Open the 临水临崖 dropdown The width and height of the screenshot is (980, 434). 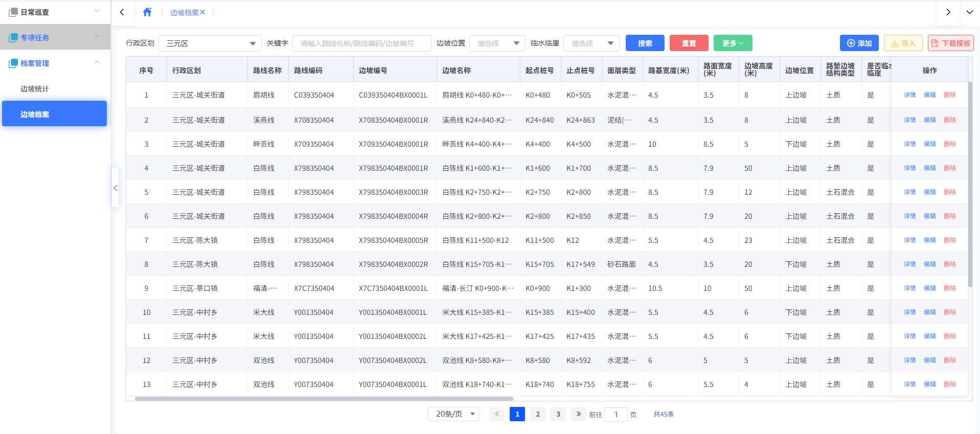click(x=591, y=43)
